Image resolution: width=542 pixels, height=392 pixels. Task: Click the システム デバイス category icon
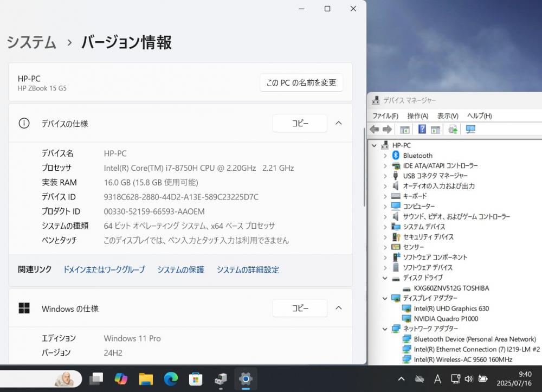396,227
